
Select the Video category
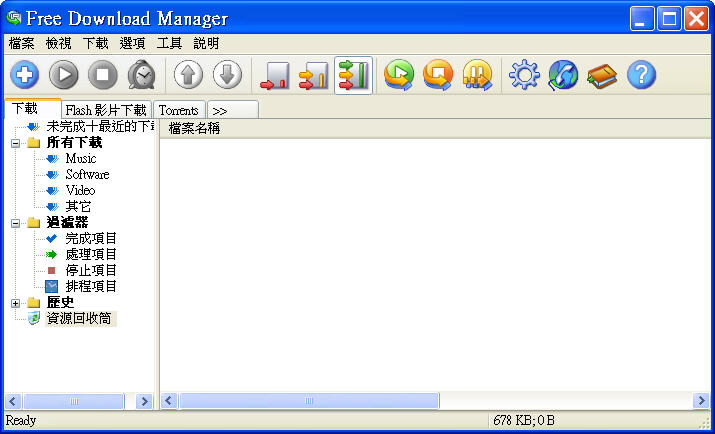tap(80, 191)
